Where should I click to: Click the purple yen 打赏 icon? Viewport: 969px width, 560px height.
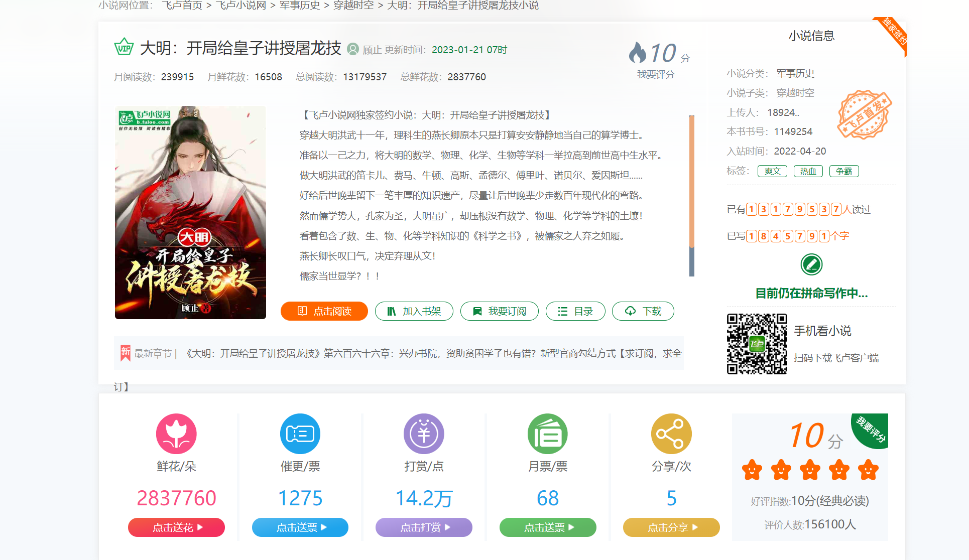tap(424, 434)
